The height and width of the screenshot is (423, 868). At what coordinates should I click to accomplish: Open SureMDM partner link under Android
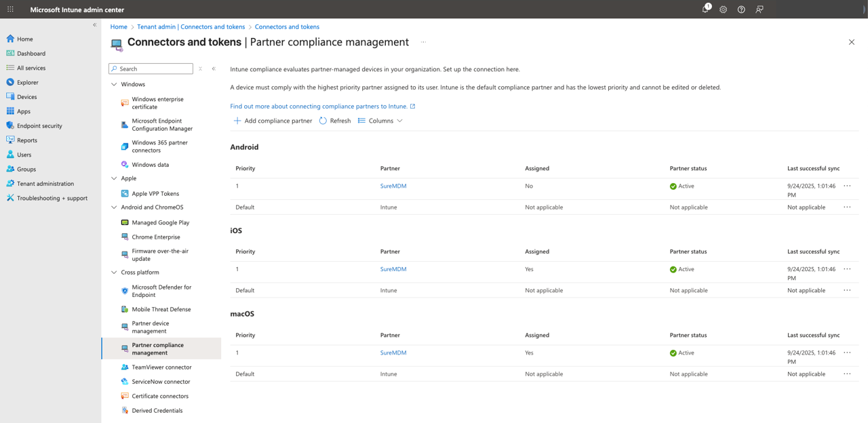pyautogui.click(x=393, y=186)
